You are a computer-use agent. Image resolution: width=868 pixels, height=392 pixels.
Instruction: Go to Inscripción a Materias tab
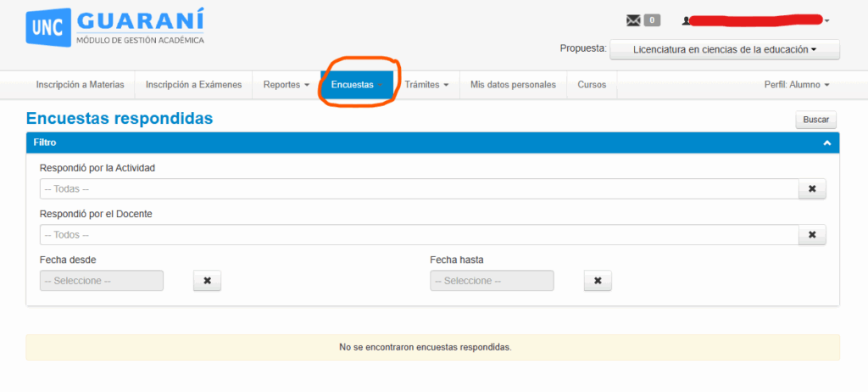pos(80,85)
